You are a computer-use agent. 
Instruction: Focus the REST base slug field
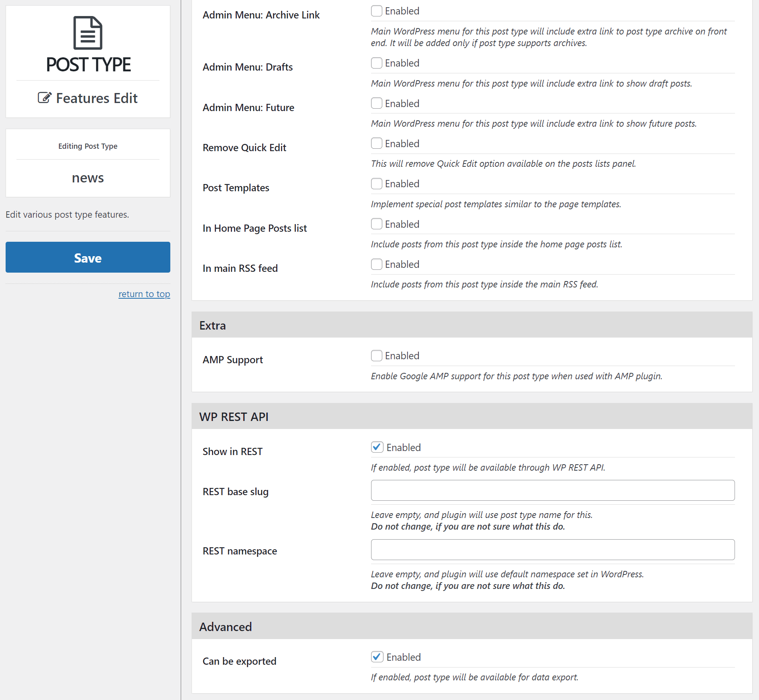pos(553,490)
